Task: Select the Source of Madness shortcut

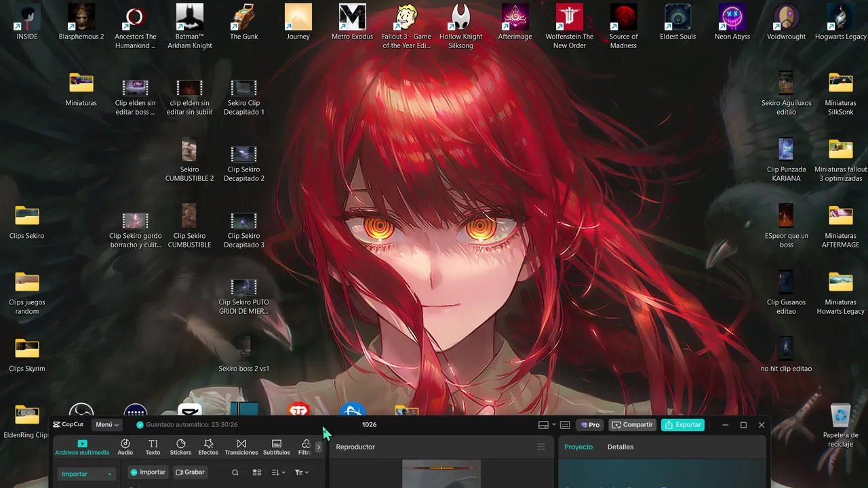Action: [624, 26]
